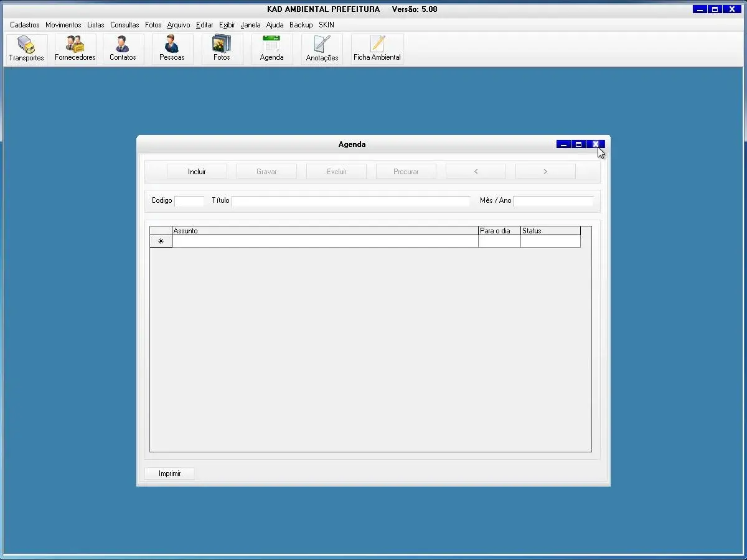Screen dimensions: 747x560
Task: Click the Excluir button
Action: click(336, 172)
